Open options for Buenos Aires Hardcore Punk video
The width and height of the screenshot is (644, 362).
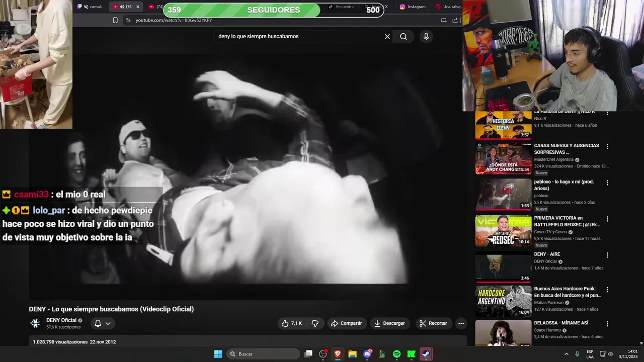coord(607,290)
